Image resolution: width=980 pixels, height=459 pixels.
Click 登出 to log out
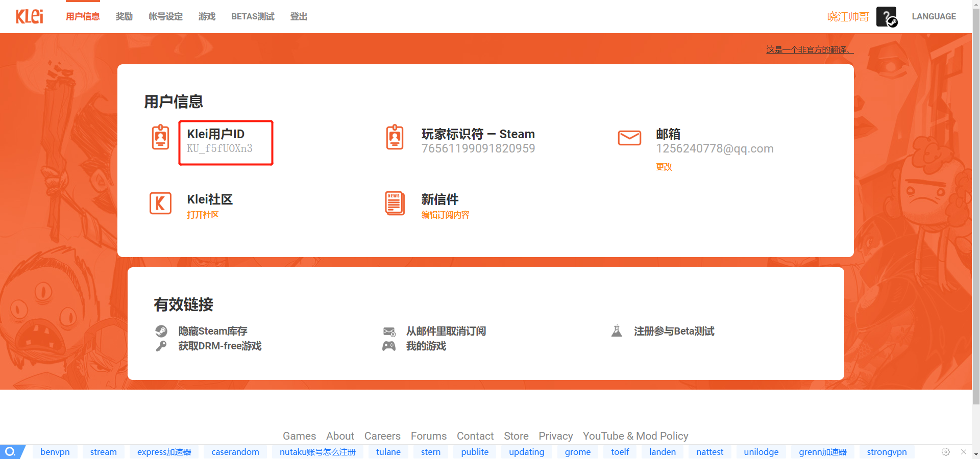[299, 16]
